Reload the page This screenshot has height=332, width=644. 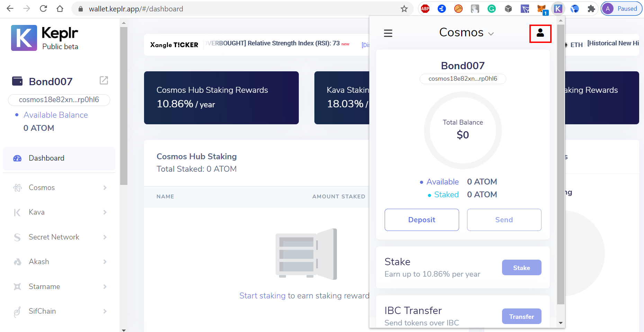point(43,9)
